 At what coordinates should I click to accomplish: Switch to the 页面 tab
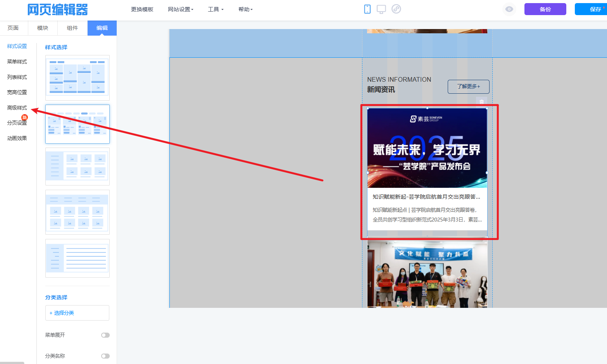point(13,28)
